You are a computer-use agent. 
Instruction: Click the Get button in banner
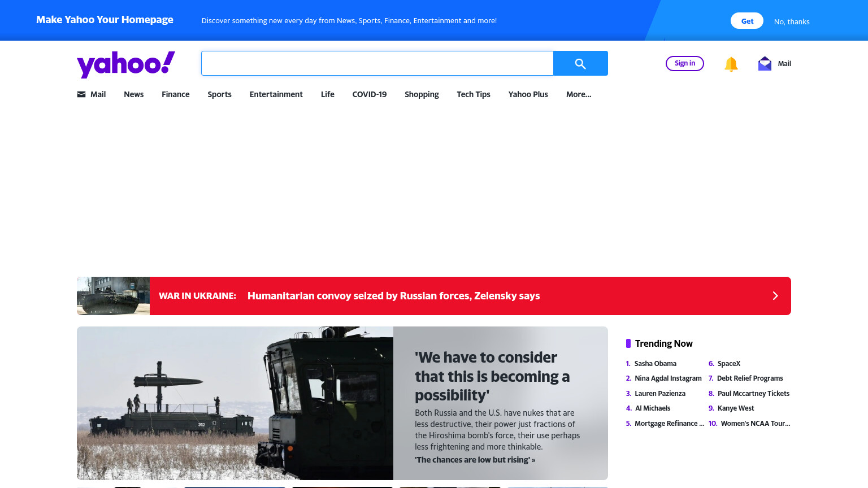pos(747,21)
